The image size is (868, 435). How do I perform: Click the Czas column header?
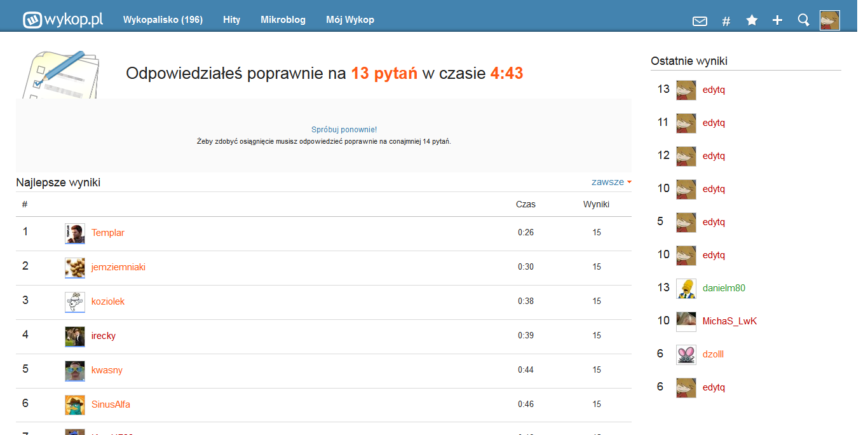pyautogui.click(x=526, y=204)
